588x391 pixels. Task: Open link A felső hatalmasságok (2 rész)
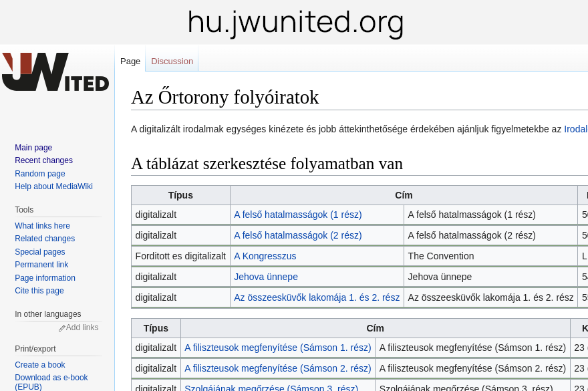click(x=298, y=235)
